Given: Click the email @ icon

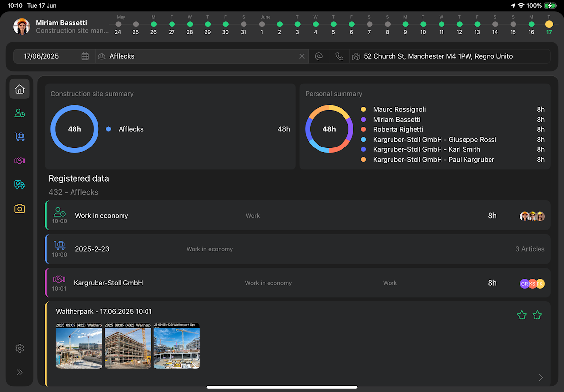Looking at the screenshot, I should tap(319, 56).
